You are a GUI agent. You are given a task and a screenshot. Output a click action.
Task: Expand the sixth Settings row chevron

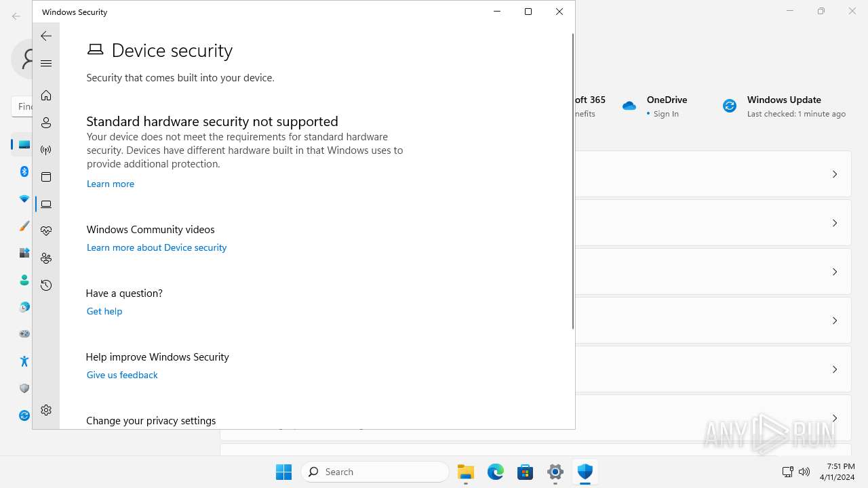(835, 418)
